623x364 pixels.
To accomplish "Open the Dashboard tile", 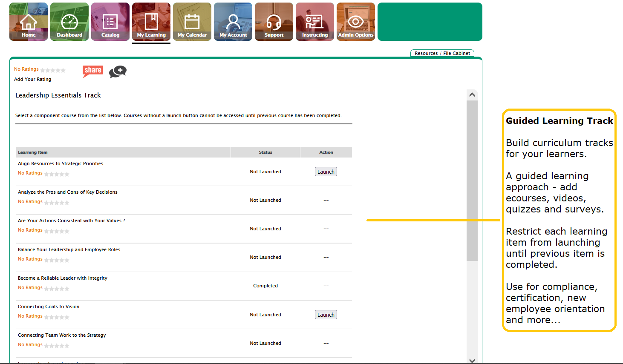I will click(69, 22).
